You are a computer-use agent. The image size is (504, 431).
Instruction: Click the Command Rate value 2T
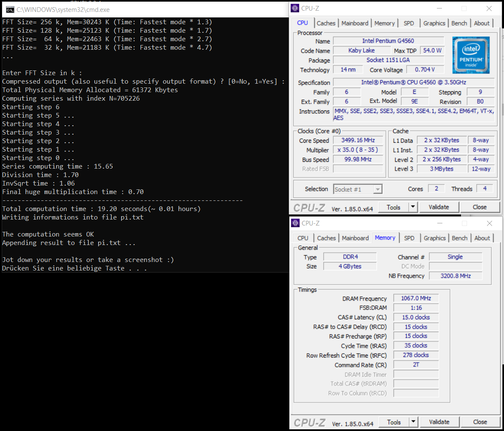pos(416,365)
